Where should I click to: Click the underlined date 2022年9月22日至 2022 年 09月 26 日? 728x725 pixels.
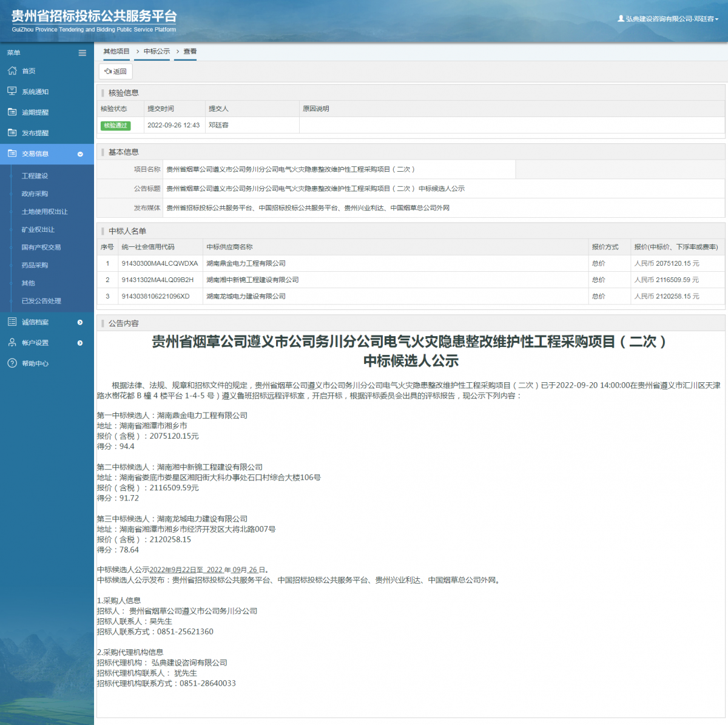(x=207, y=570)
